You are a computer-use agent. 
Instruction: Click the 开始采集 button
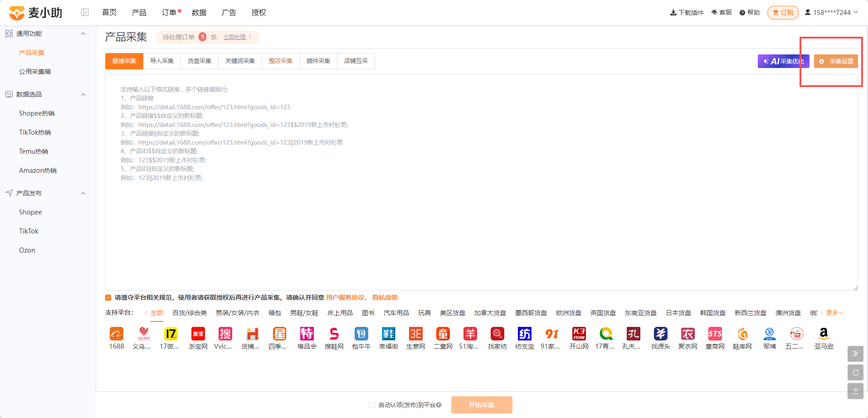(x=482, y=405)
